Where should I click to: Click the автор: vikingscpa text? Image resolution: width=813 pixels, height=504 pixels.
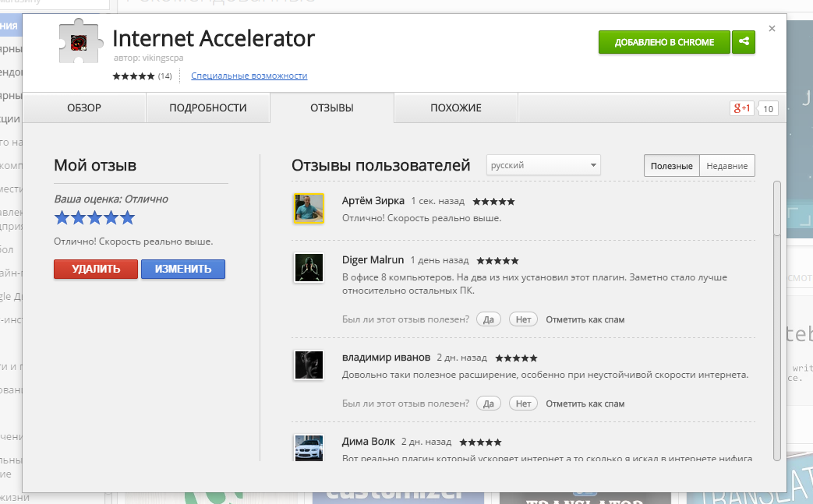coord(148,58)
